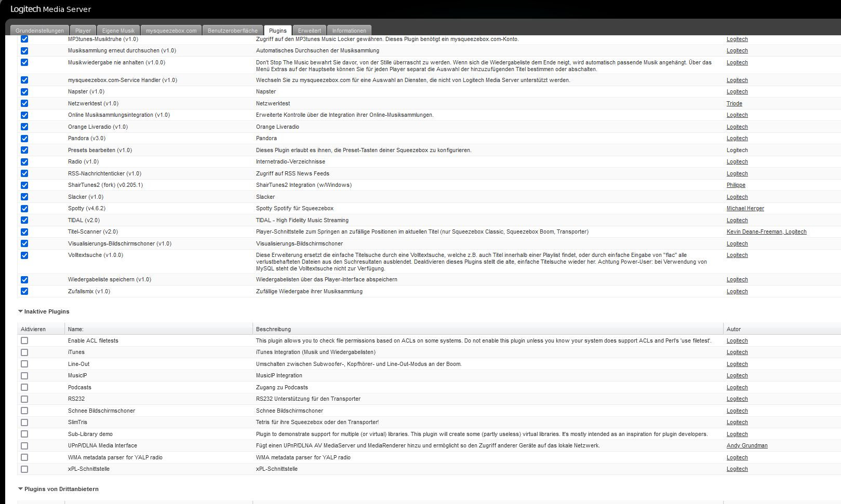841x504 pixels.
Task: Disable the Musiksammlung erneut durchsuchen plugin
Action: pyautogui.click(x=24, y=51)
